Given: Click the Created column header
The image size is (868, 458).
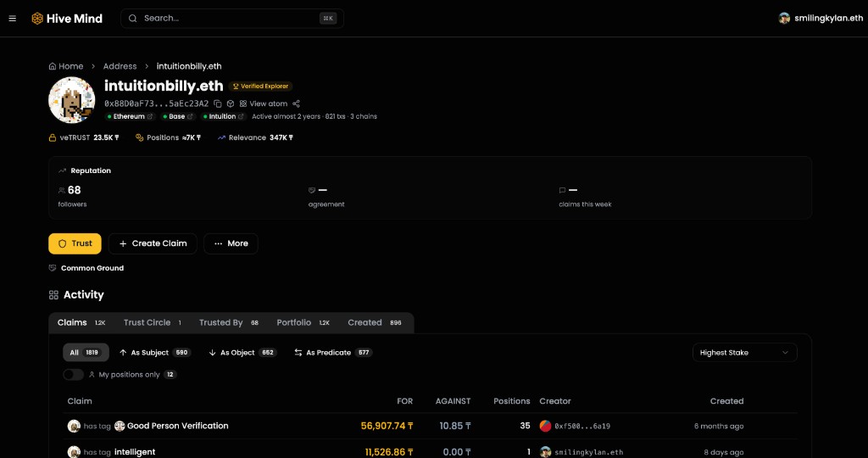Looking at the screenshot, I should click(x=726, y=401).
